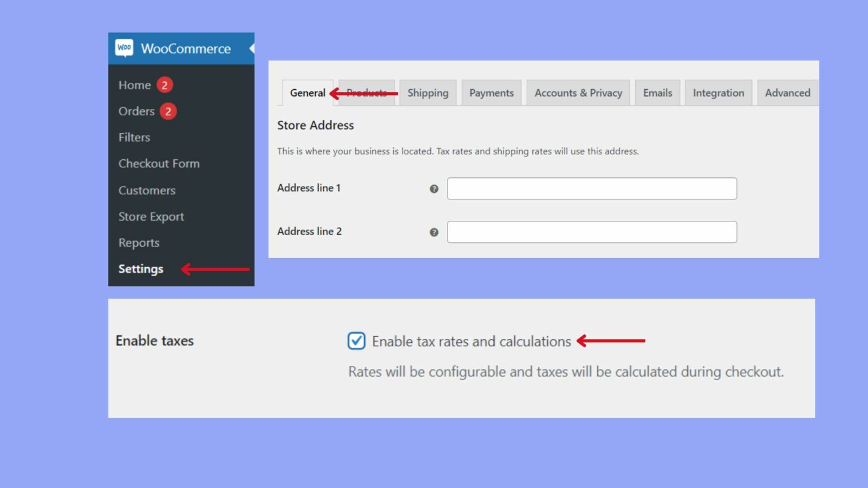Collapse the WooCommerce sidebar menu
Image resolution: width=868 pixels, height=488 pixels.
coord(252,48)
